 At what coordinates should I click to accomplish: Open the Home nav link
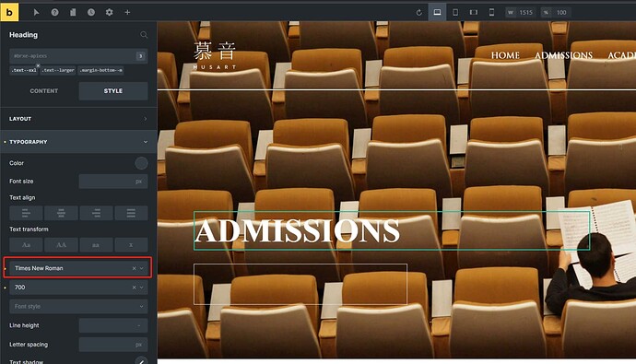pos(505,55)
